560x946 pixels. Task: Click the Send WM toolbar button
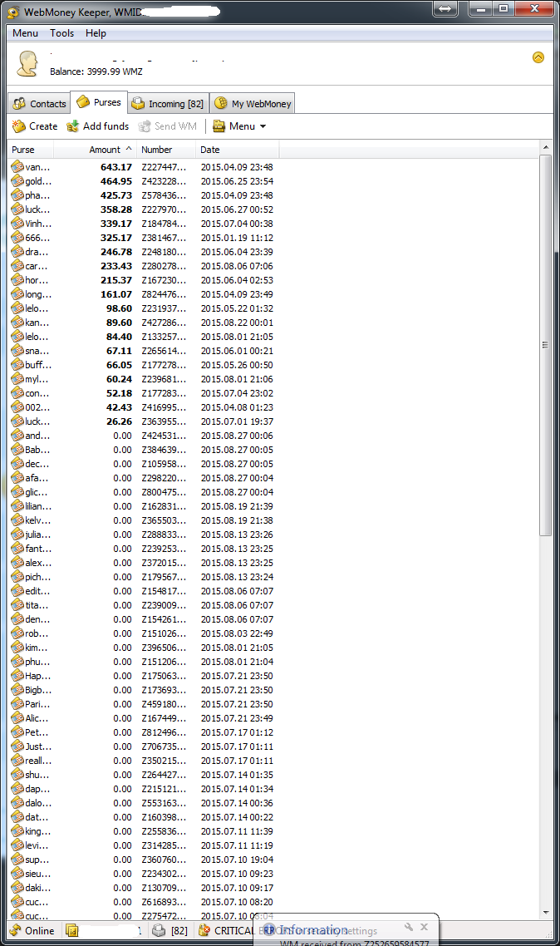pos(168,126)
